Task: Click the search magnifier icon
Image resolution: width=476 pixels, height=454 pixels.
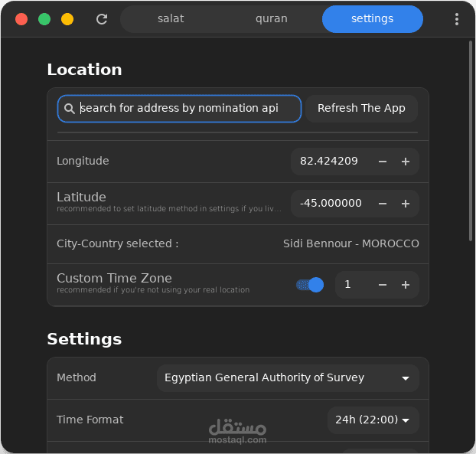Action: point(70,109)
